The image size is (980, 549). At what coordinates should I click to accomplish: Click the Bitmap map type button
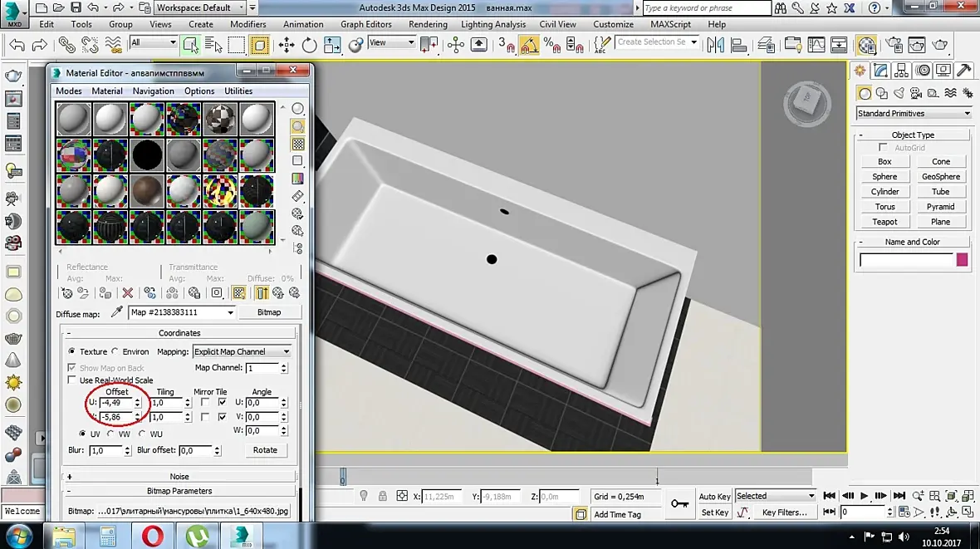point(269,312)
